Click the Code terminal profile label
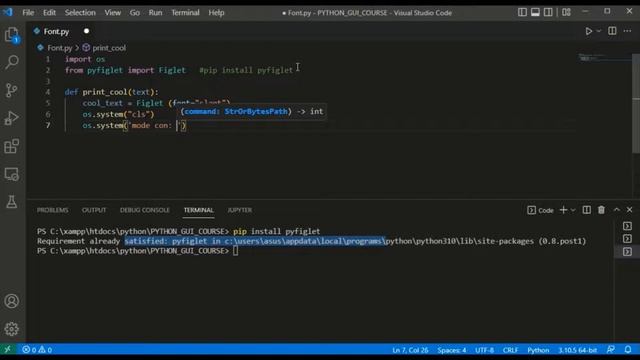The height and width of the screenshot is (360, 640). pyautogui.click(x=540, y=210)
